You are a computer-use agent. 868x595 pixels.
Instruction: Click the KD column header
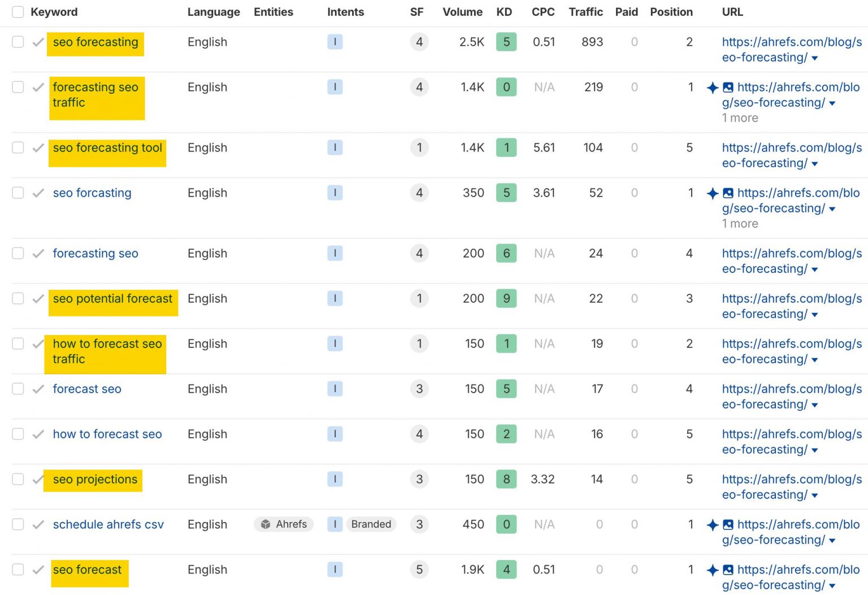click(x=504, y=11)
